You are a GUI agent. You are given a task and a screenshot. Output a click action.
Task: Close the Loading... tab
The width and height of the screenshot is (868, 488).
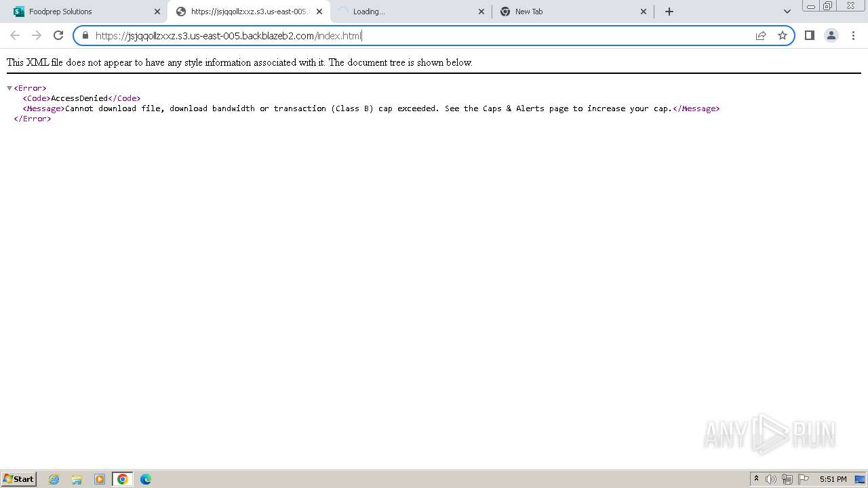481,12
